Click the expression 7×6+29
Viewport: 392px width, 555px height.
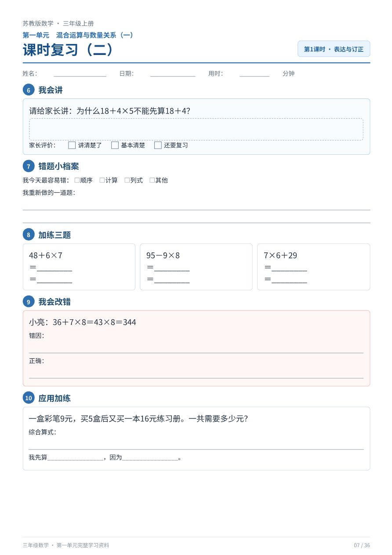tap(280, 256)
